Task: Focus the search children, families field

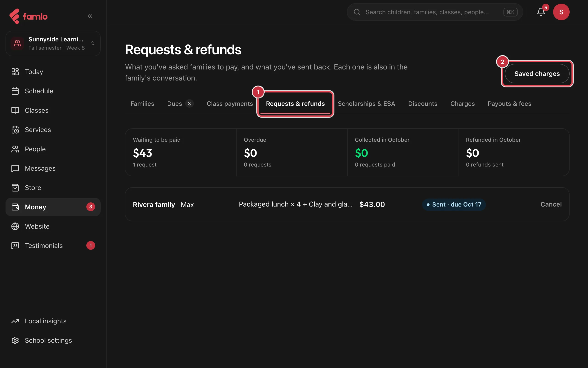Action: [x=435, y=12]
